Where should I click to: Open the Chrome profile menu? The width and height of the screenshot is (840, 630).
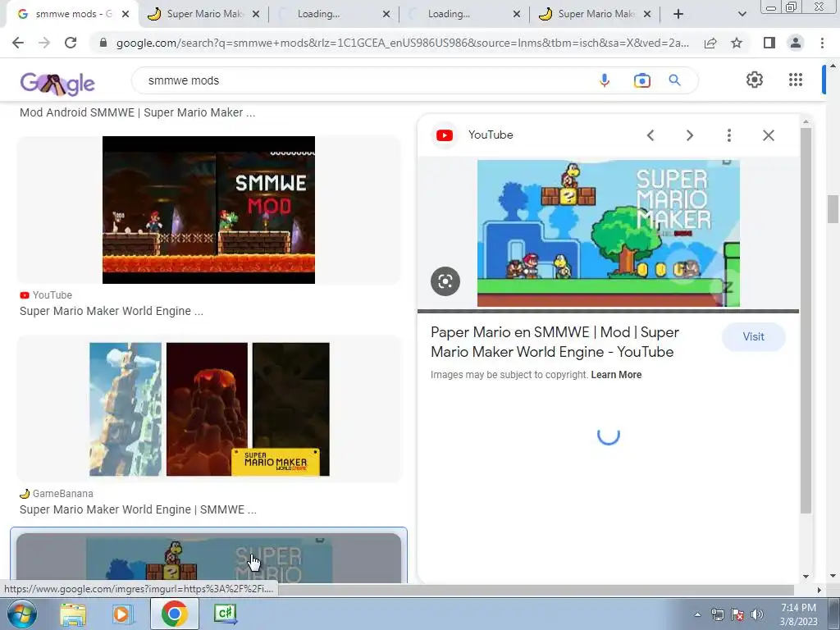(x=796, y=43)
